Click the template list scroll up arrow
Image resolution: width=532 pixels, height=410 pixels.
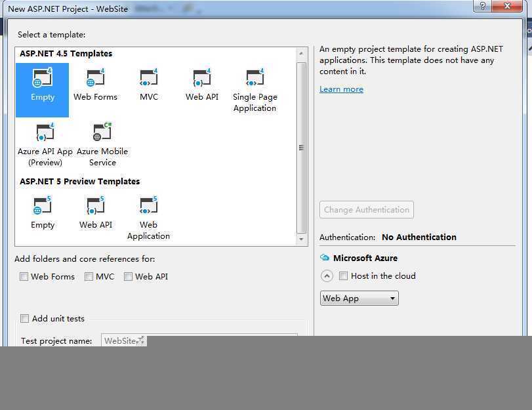pos(301,54)
